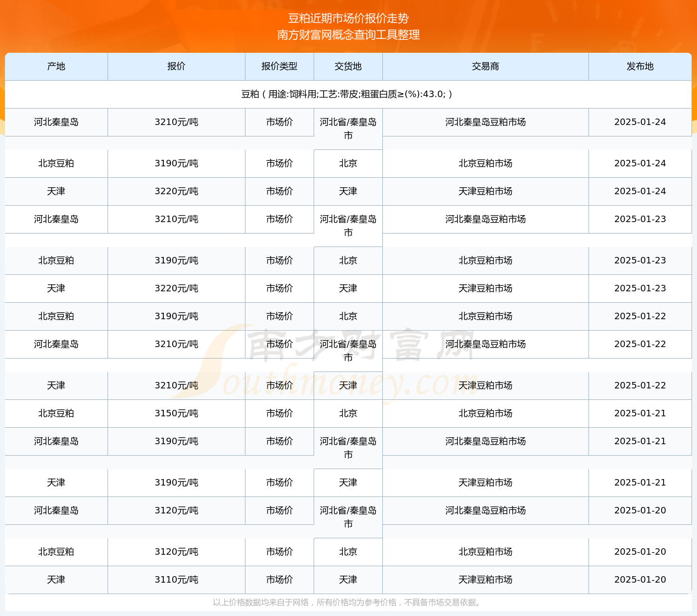Click 天津 delivery place in the 2025-01-22 row
This screenshot has width=697, height=616.
tap(348, 385)
